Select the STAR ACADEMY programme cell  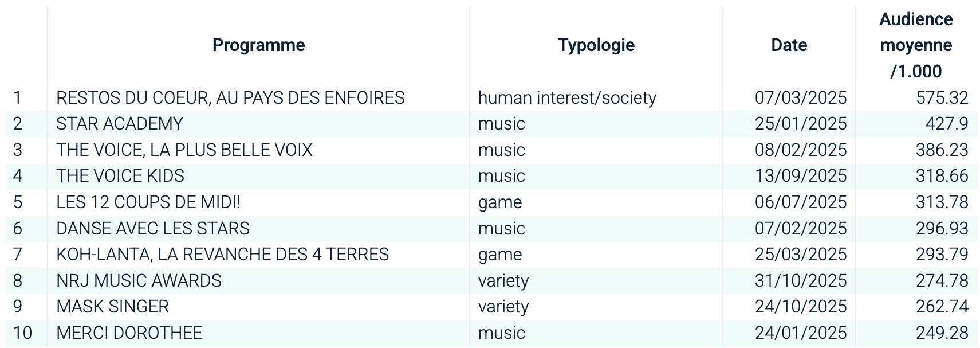[x=120, y=124]
